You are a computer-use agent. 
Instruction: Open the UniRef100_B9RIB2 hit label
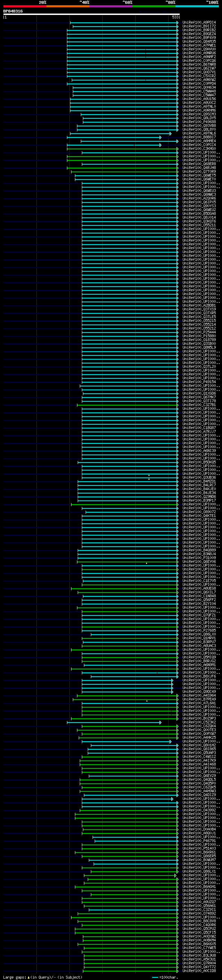click(x=199, y=30)
